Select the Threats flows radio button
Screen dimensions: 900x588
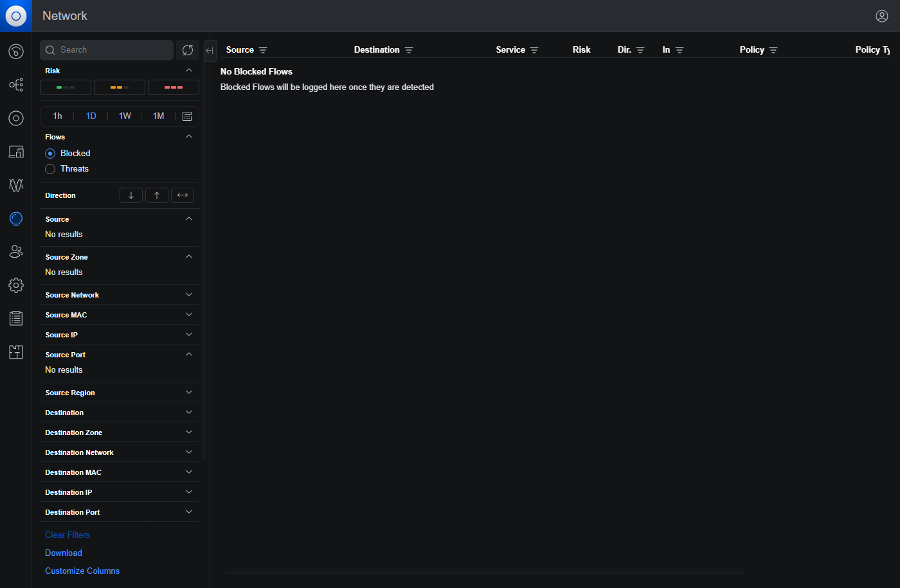(50, 169)
